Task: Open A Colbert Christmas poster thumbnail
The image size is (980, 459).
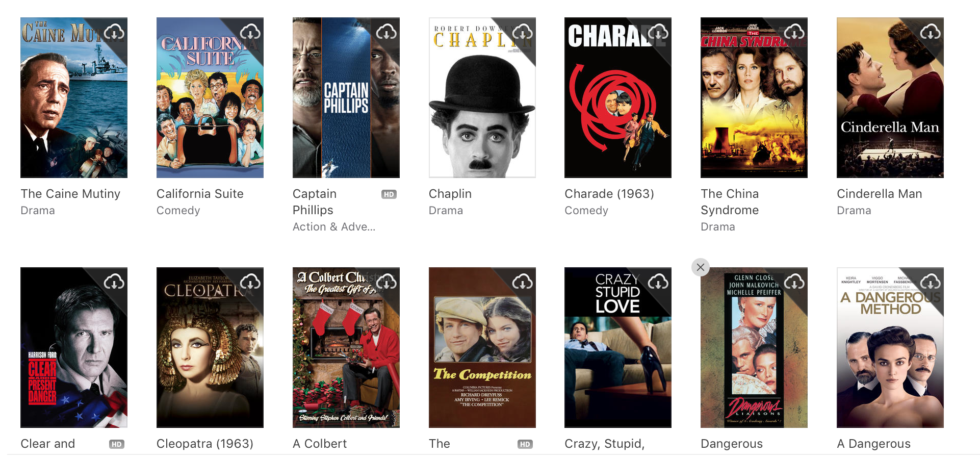Action: tap(346, 347)
